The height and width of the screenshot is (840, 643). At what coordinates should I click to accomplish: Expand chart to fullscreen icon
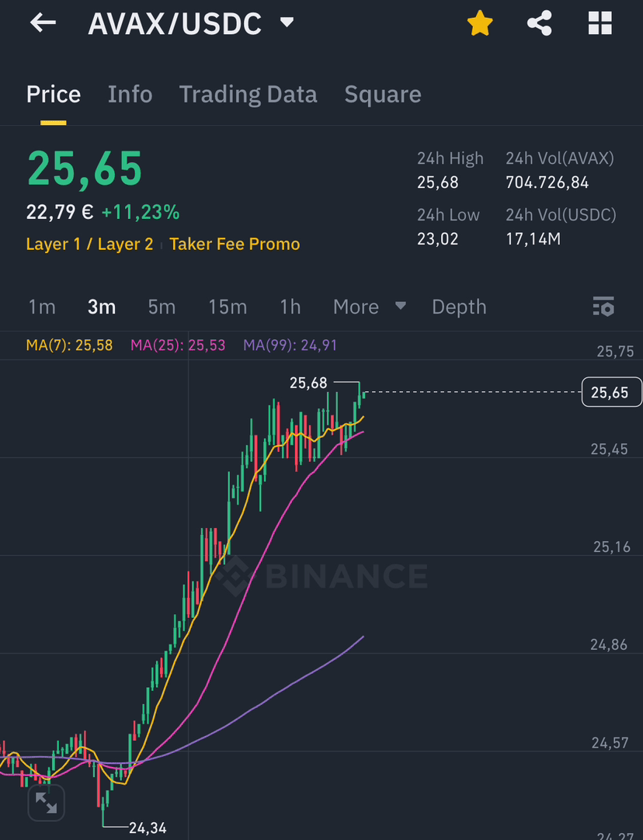[46, 803]
